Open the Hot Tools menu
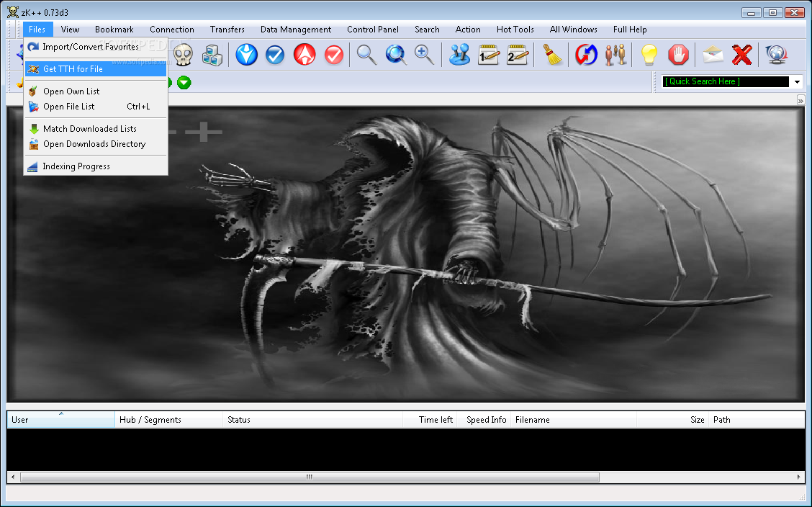The image size is (812, 507). point(515,30)
